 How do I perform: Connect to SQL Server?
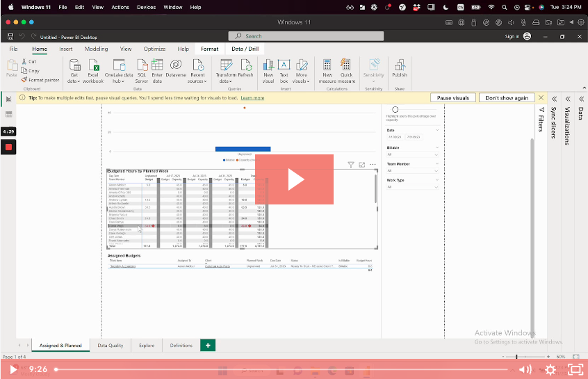click(142, 71)
